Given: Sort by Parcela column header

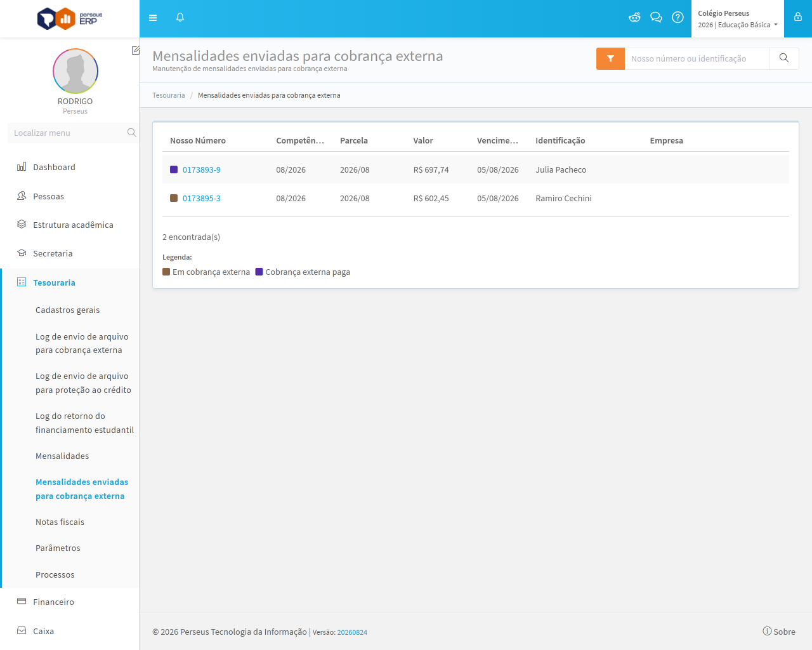Looking at the screenshot, I should (x=354, y=140).
